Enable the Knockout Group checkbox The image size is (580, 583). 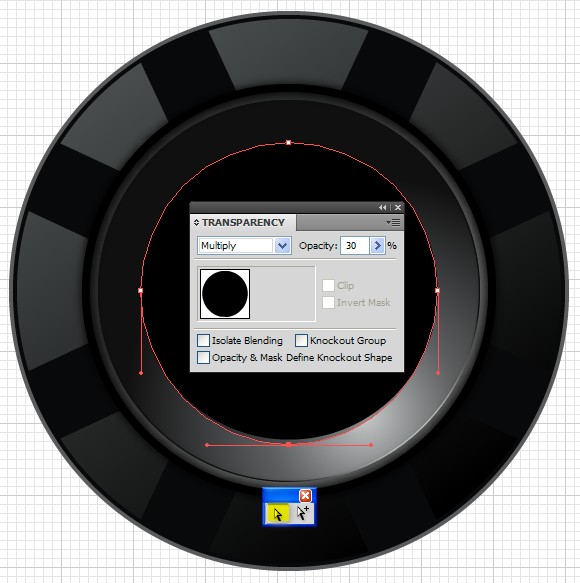302,340
